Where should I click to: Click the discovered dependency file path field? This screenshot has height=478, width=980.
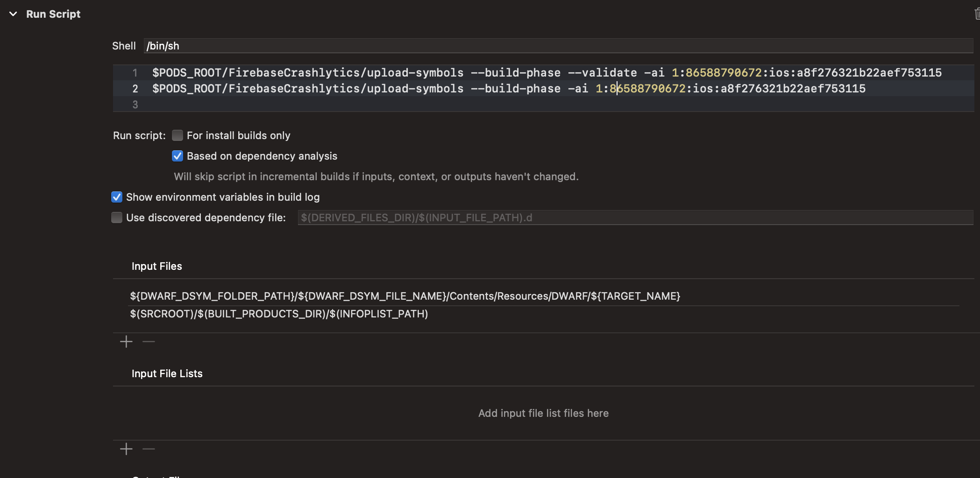click(x=635, y=218)
